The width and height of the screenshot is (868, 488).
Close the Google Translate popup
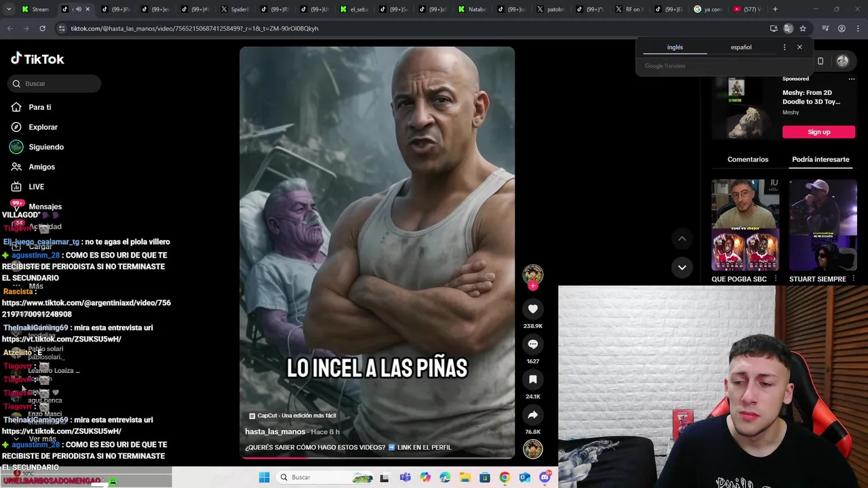point(800,47)
